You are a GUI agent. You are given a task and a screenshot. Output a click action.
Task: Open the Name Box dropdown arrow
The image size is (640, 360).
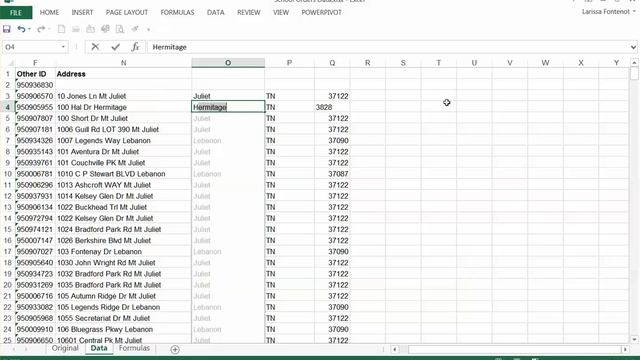[x=63, y=47]
